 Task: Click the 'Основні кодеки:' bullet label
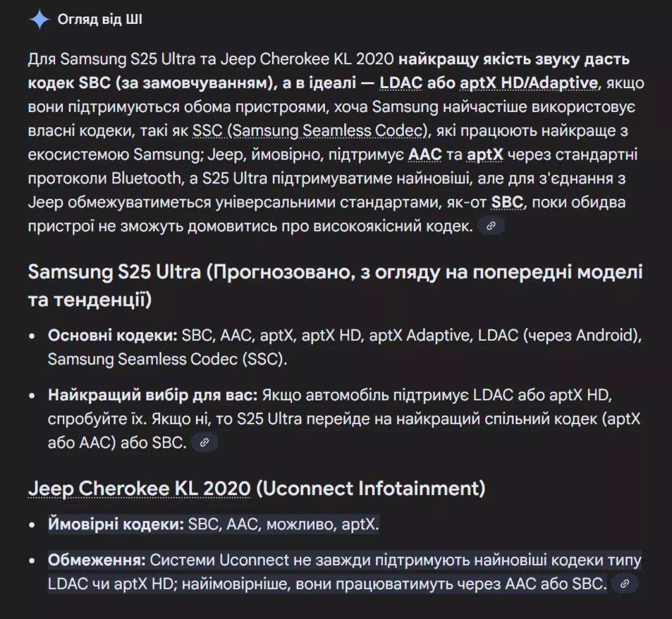113,335
